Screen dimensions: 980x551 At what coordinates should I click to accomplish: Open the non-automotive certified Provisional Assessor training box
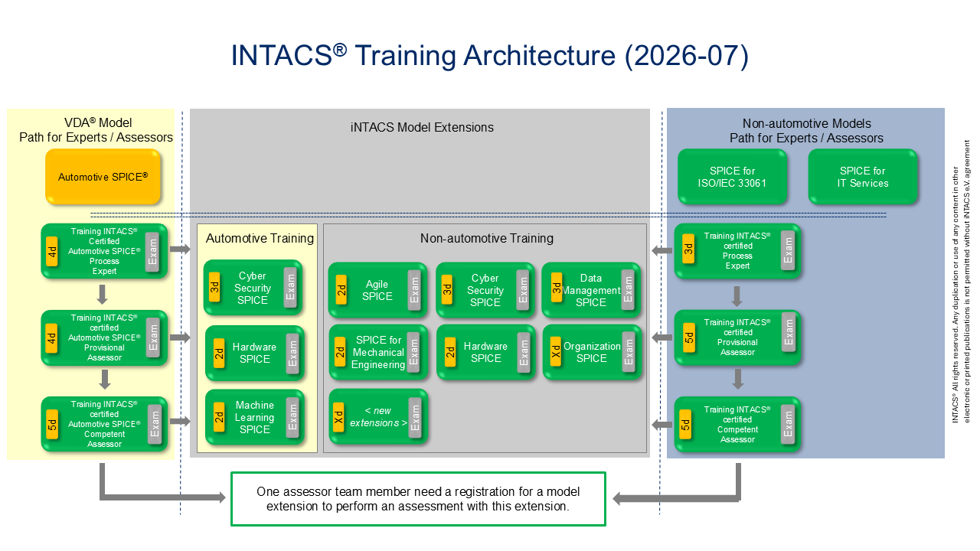[737, 337]
